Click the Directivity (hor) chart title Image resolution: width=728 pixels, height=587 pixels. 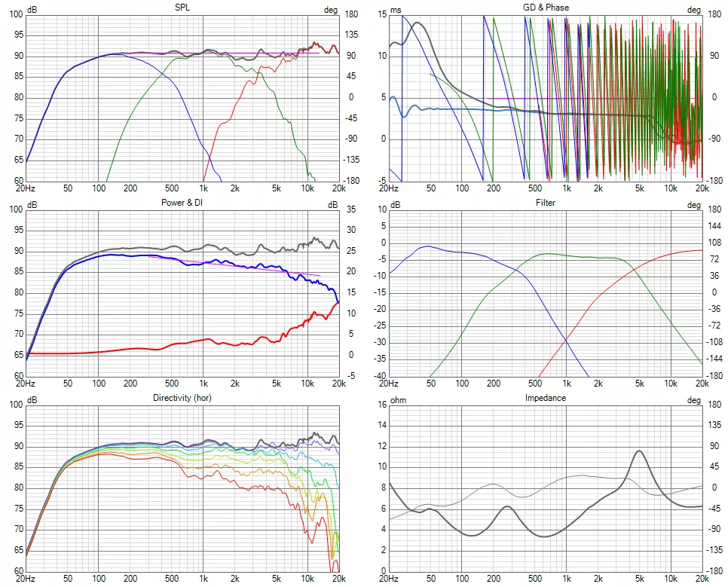[x=182, y=397]
